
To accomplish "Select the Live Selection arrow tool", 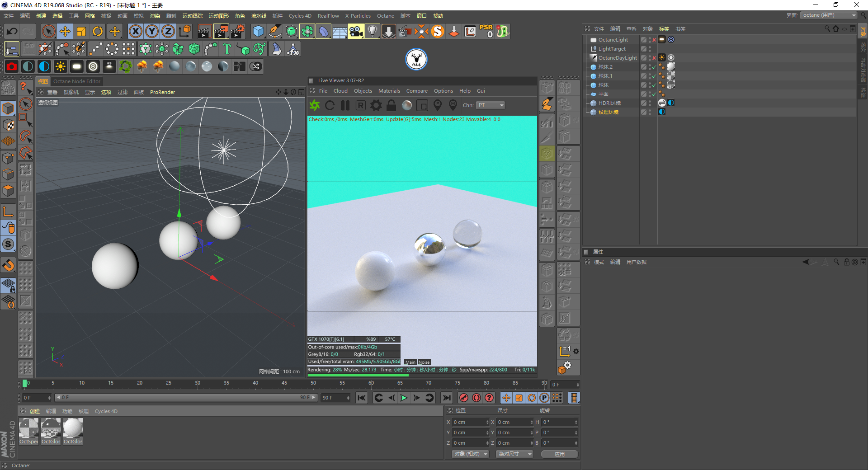I will pos(48,31).
